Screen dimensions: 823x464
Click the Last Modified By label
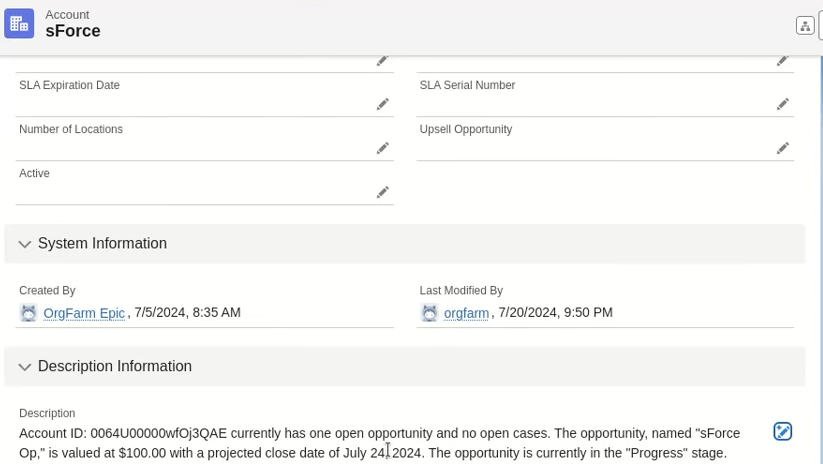tap(461, 290)
